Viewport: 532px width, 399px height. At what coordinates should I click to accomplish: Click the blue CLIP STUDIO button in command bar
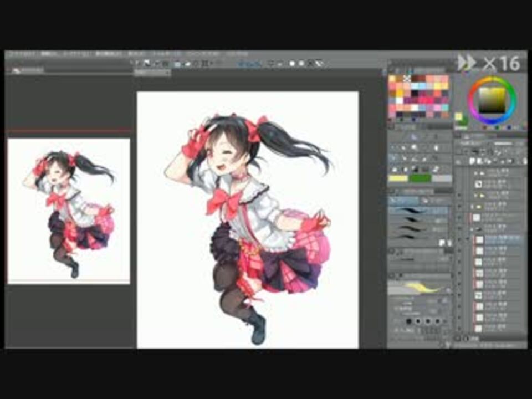(250, 63)
